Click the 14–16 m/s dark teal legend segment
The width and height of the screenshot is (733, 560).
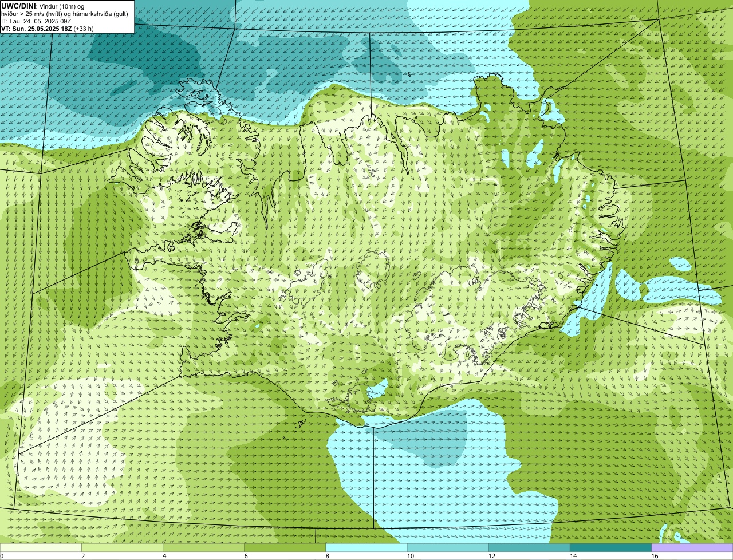(611, 548)
